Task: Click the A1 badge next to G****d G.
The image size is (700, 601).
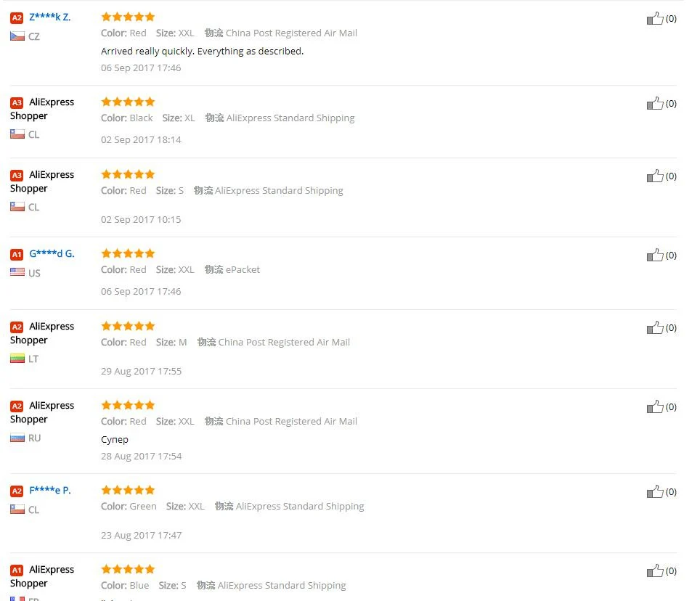Action: pyautogui.click(x=17, y=254)
